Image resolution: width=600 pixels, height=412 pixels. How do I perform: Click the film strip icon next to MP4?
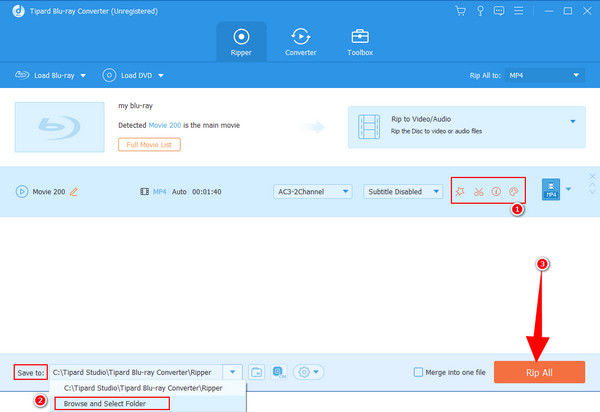pos(144,192)
